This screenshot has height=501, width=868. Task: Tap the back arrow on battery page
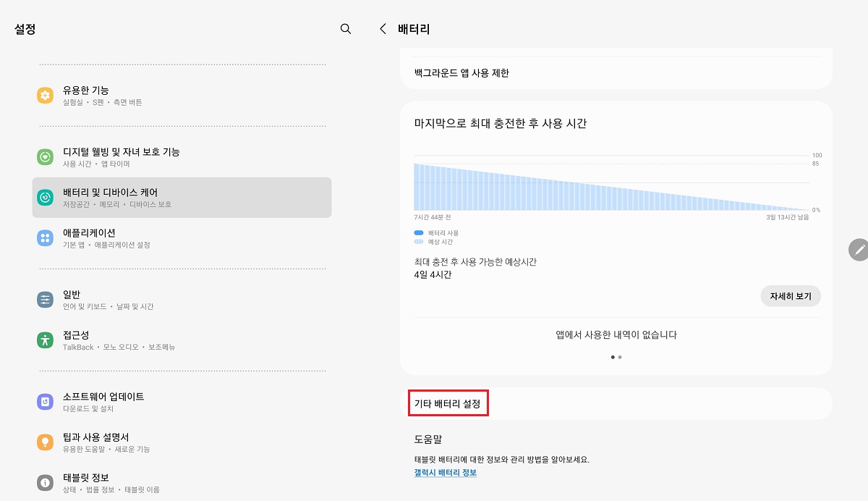(382, 29)
